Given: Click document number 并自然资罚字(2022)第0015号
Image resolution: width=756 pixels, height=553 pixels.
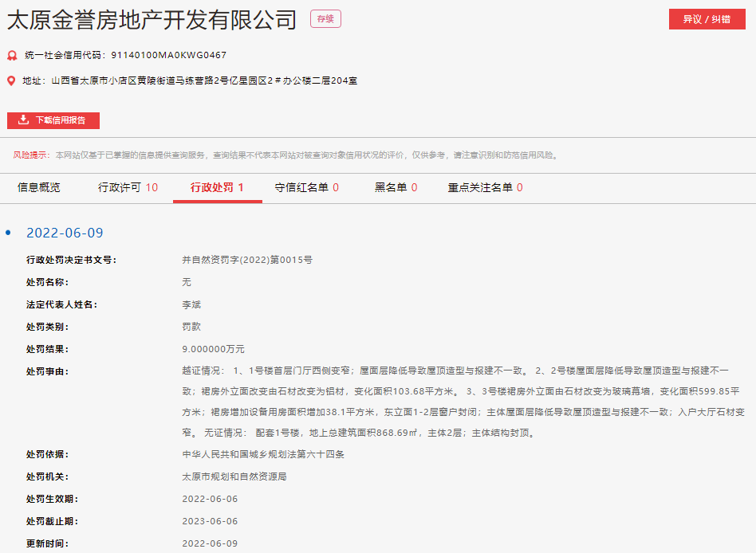Looking at the screenshot, I should [247, 260].
